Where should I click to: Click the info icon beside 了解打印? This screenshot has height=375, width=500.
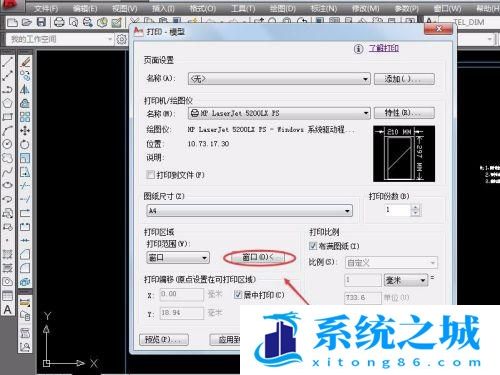pyautogui.click(x=358, y=49)
